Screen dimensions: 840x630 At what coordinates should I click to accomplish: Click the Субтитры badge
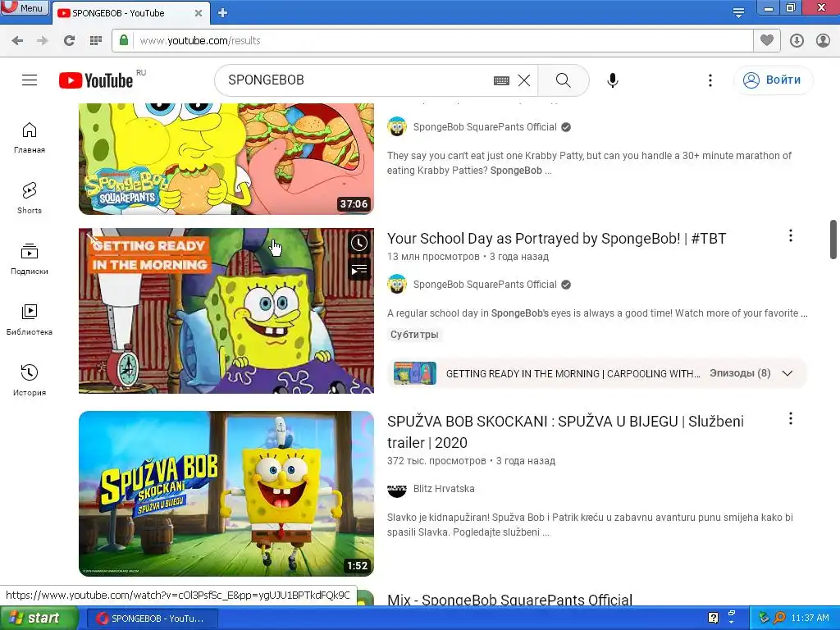click(x=414, y=335)
